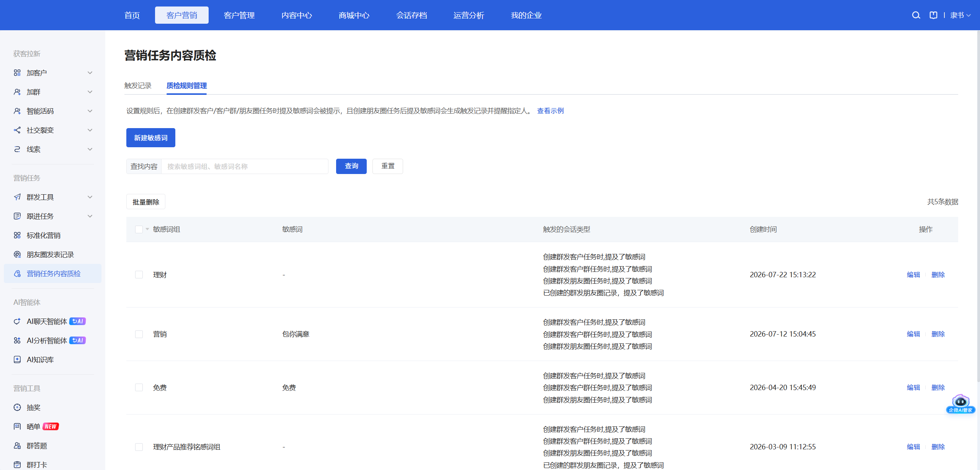Expand the 加群 menu chevron
The width and height of the screenshot is (980, 470).
90,92
